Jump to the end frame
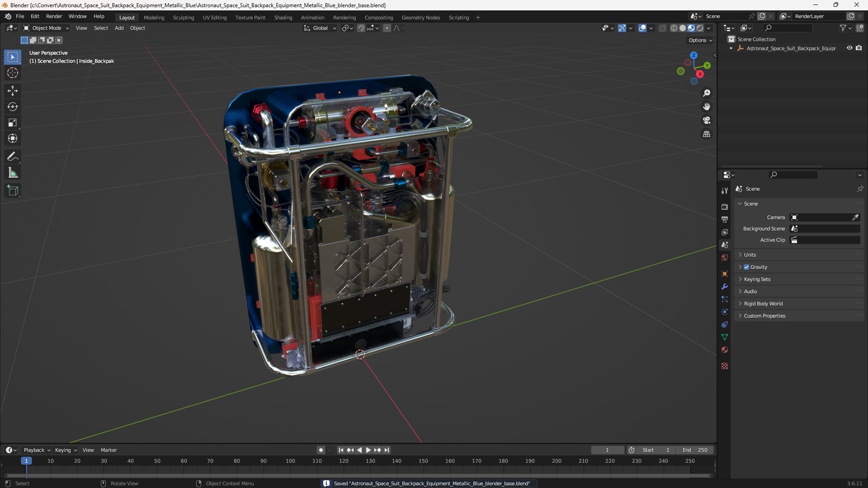This screenshot has width=868, height=488. tap(387, 450)
